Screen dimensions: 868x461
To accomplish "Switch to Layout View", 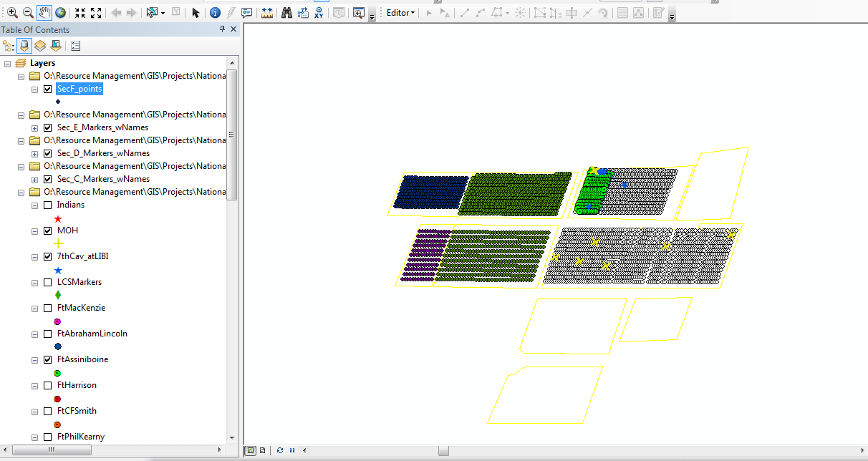I will tap(262, 450).
